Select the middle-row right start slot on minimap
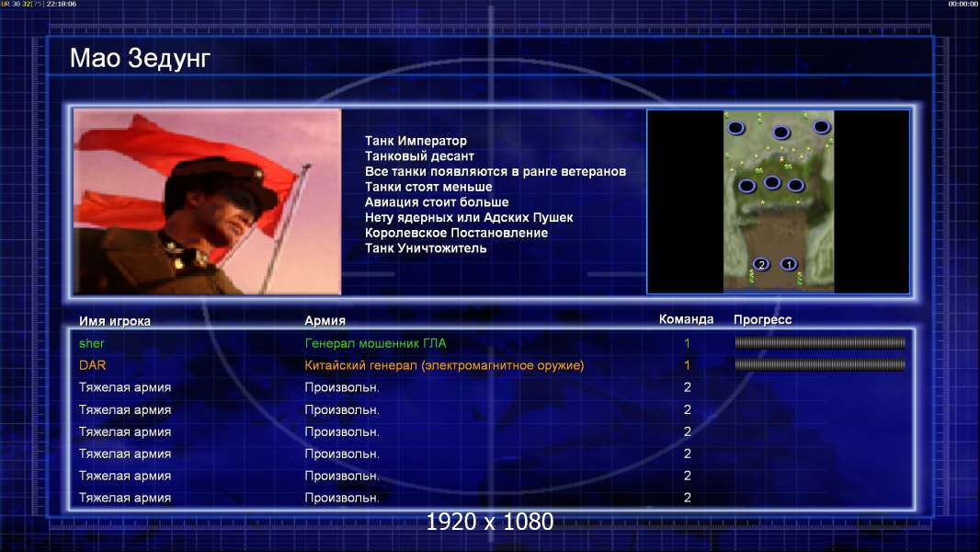Viewport: 980px width, 552px height. [795, 185]
